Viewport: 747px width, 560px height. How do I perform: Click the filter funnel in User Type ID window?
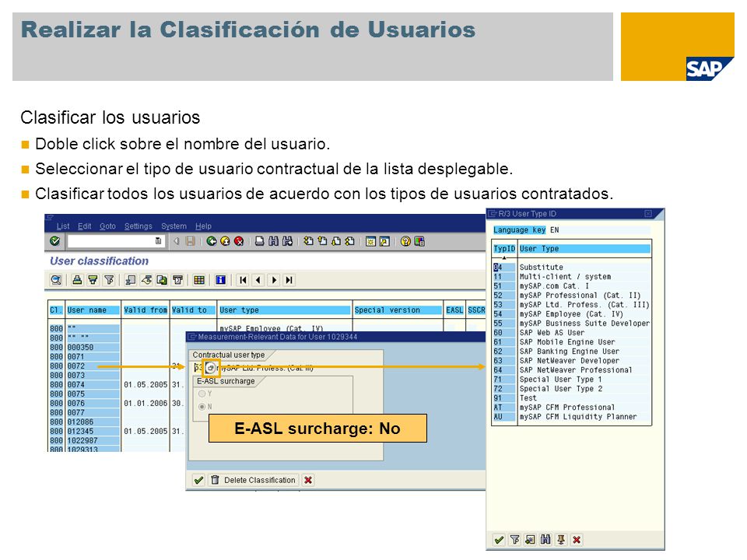click(x=515, y=540)
